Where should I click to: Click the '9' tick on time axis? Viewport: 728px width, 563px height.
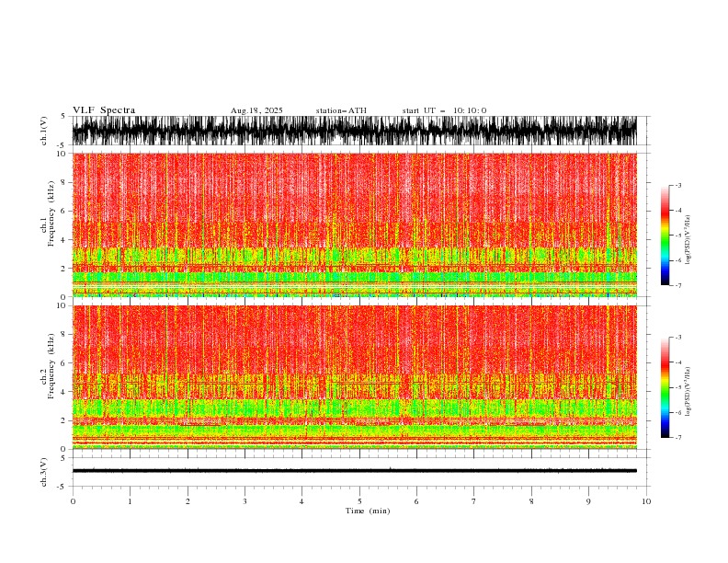588,501
